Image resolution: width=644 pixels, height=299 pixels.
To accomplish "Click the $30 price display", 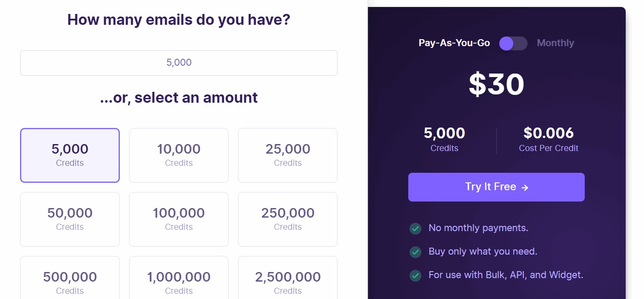I will coord(496,84).
